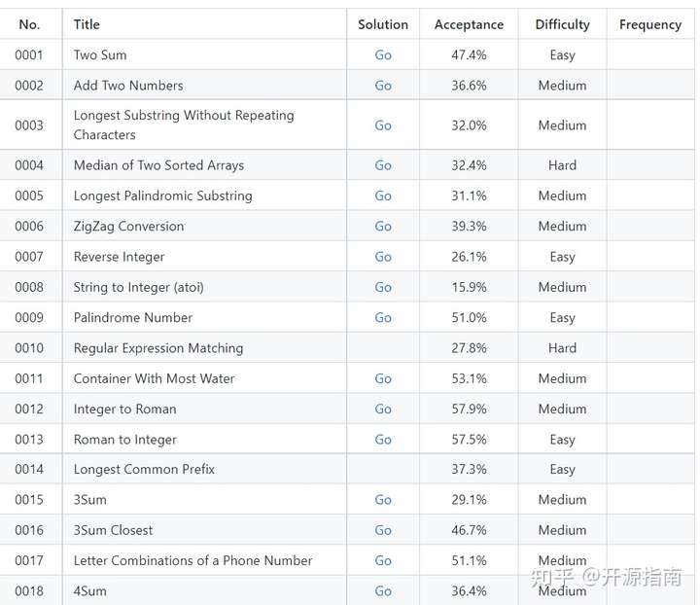Open Go solution for Median of Two Sorted Arrays
This screenshot has width=700, height=605.
point(383,165)
